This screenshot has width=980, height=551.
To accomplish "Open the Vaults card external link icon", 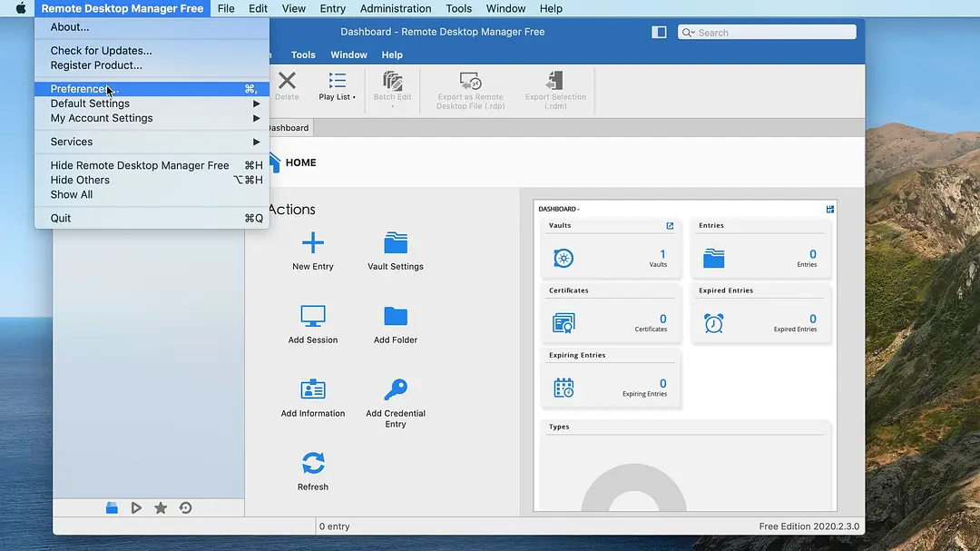I will [x=670, y=226].
